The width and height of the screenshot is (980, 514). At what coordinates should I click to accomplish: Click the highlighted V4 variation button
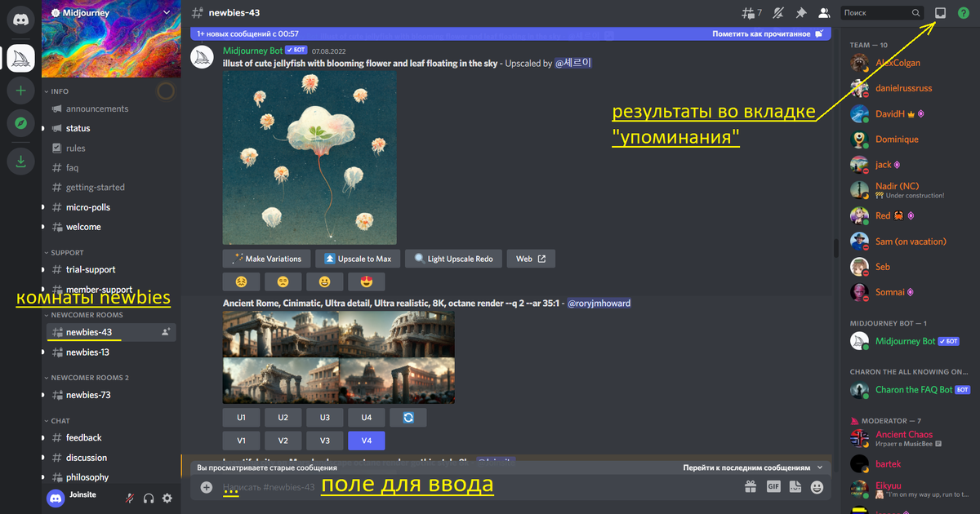[367, 441]
